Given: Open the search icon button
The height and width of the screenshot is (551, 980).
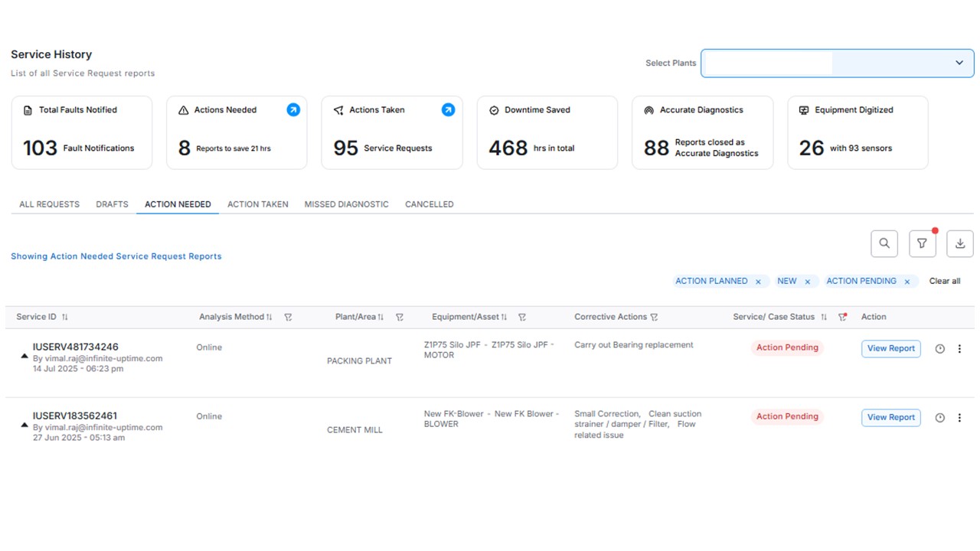Looking at the screenshot, I should (x=884, y=243).
